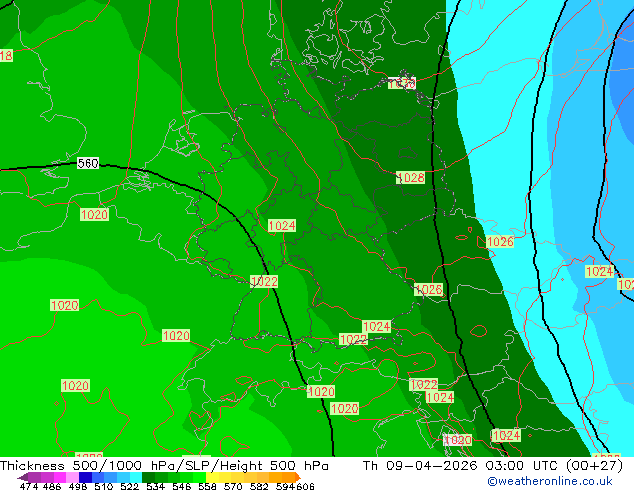This screenshot has height=490, width=634.
Task: Click the 570 legend value
Action: click(233, 486)
